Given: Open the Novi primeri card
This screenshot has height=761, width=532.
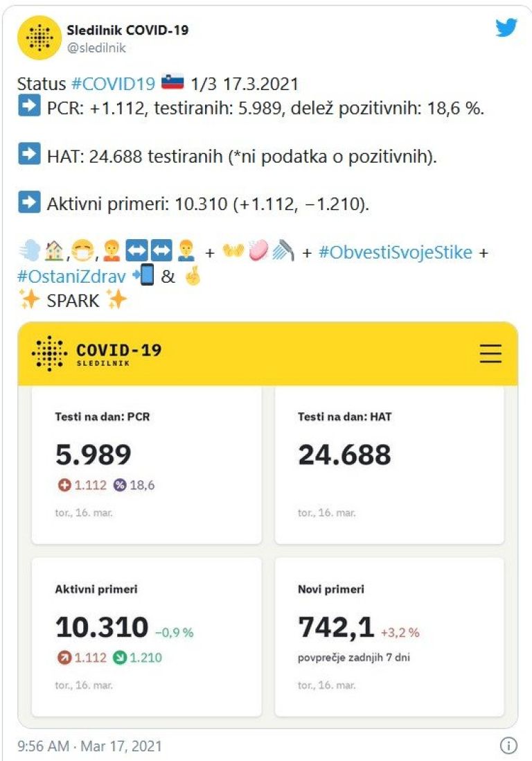Looking at the screenshot, I should [389, 636].
